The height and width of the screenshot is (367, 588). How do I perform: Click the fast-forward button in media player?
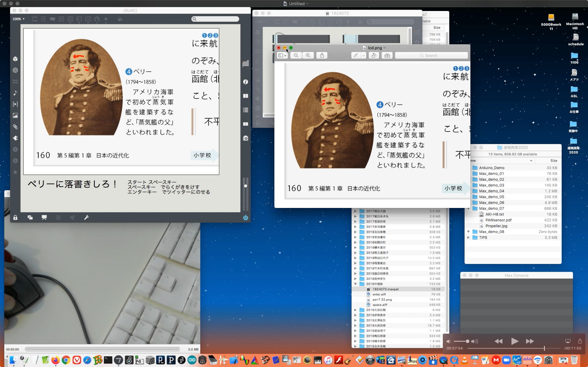[x=530, y=341]
